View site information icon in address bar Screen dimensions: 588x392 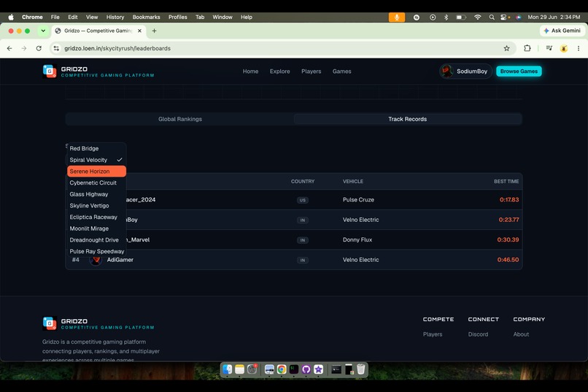[56, 48]
